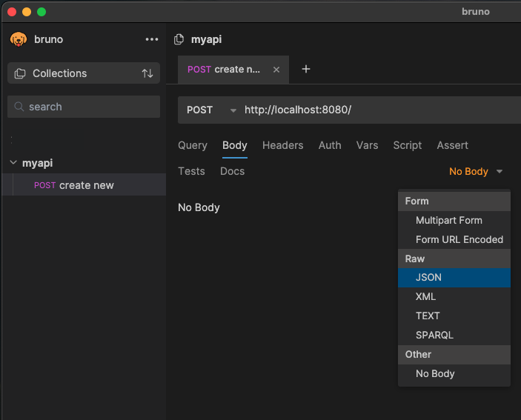
Task: Add a new request tab
Action: tap(305, 69)
